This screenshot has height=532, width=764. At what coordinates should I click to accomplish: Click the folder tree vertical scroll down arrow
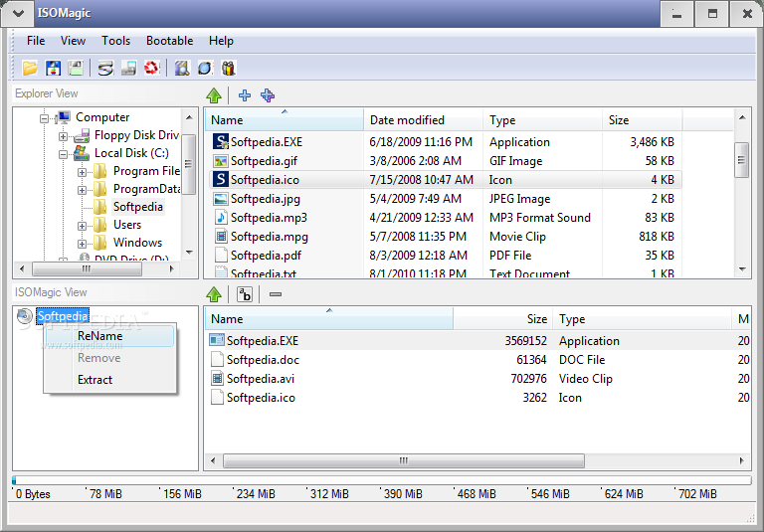pos(190,253)
